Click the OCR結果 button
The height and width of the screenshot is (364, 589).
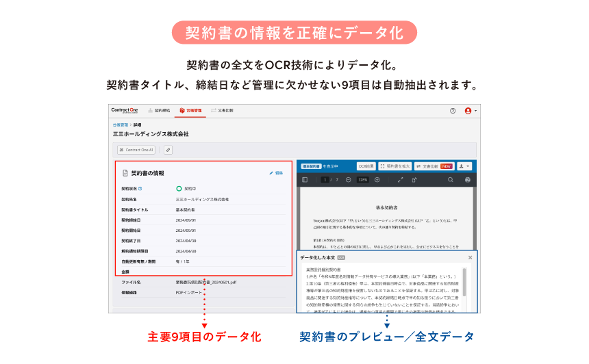(366, 166)
